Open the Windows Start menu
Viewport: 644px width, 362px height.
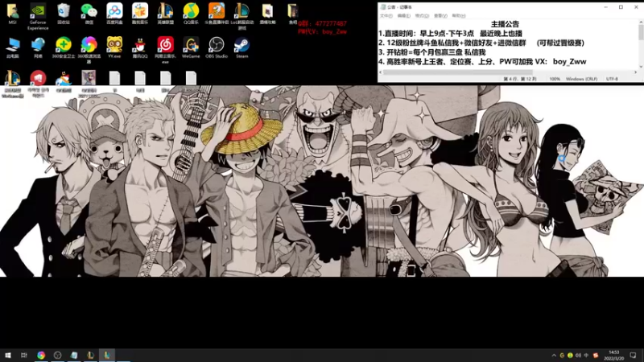tap(8, 356)
